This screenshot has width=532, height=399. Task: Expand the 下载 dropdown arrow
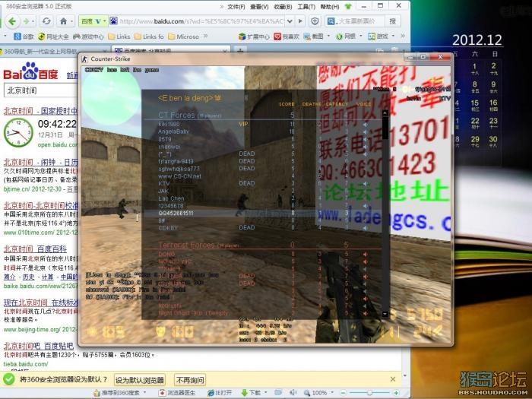pyautogui.click(x=265, y=393)
